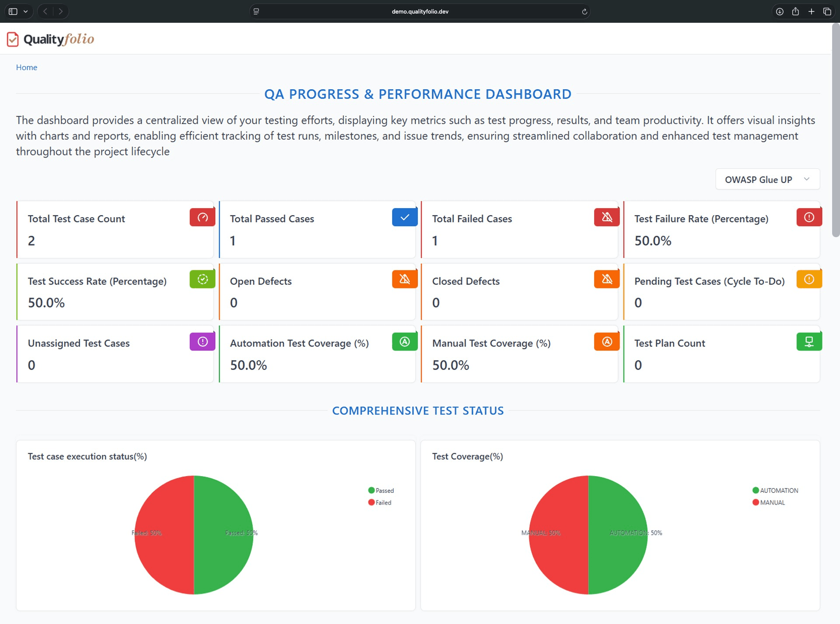The height and width of the screenshot is (624, 840).
Task: Expand the browser sidebar options chevron
Action: pyautogui.click(x=26, y=11)
